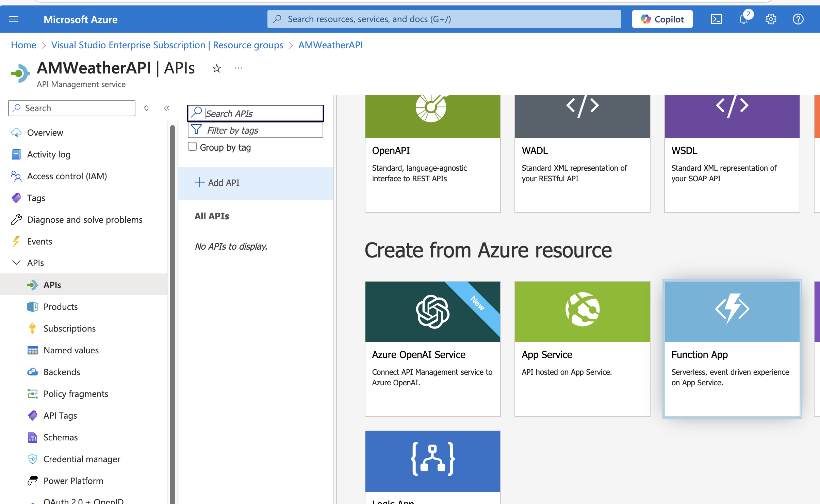Open the more options ellipsis menu
This screenshot has width=820, height=504.
(239, 68)
